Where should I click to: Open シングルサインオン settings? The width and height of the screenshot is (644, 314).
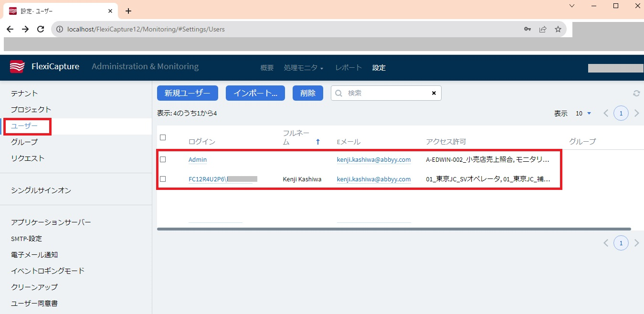(41, 190)
